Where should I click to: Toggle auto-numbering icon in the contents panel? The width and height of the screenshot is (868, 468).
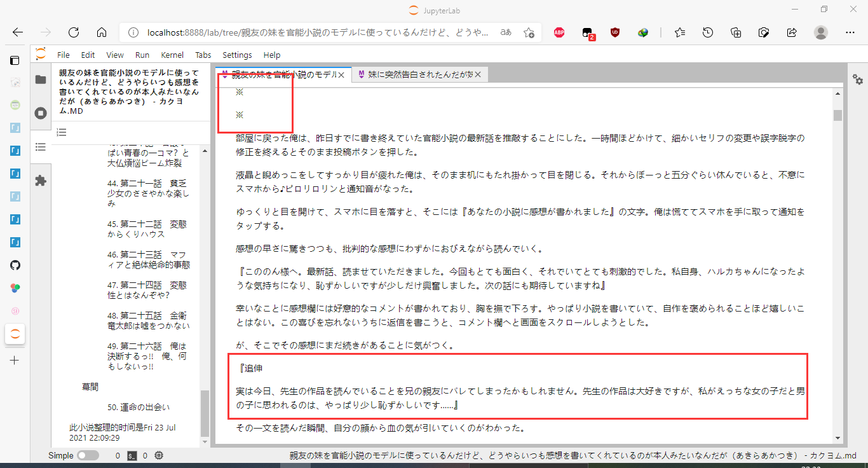[62, 132]
